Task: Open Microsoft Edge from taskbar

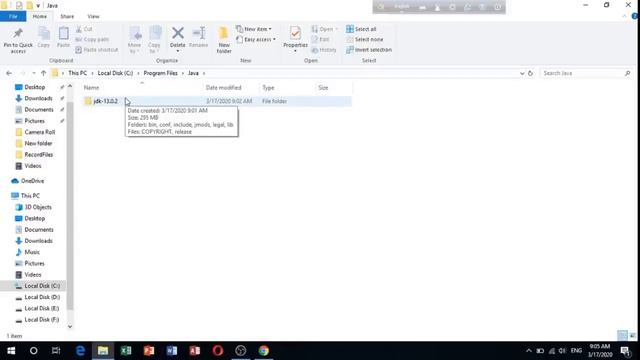Action: [x=80, y=351]
